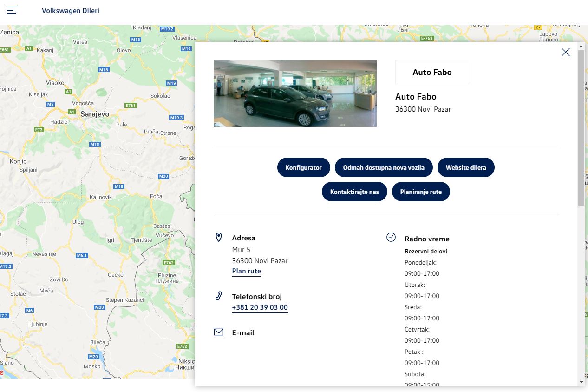Click the Telefonski broj heading

point(257,297)
